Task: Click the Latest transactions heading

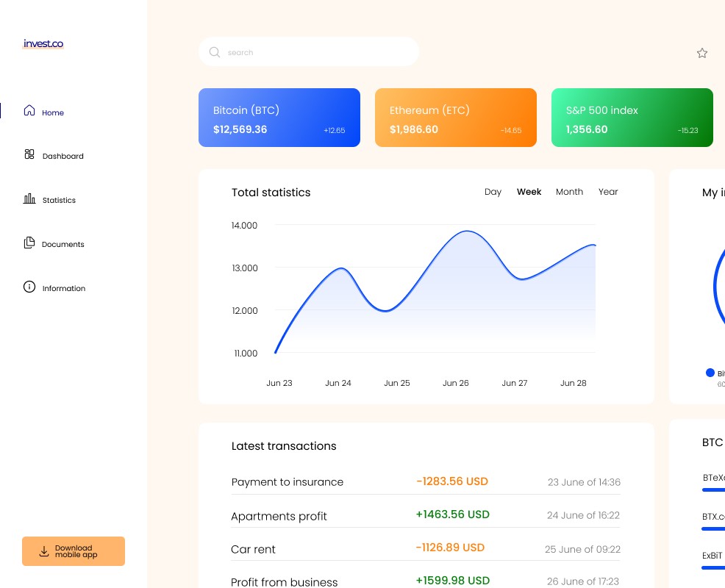Action: point(284,446)
